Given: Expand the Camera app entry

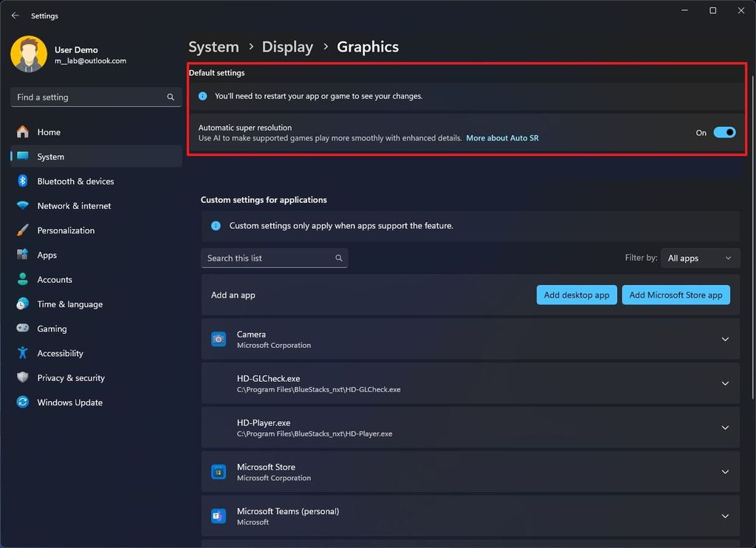Looking at the screenshot, I should 724,339.
